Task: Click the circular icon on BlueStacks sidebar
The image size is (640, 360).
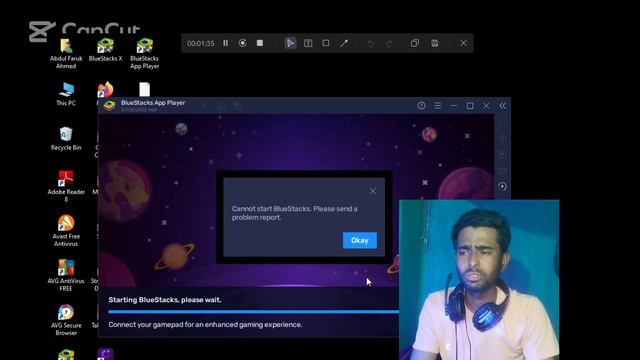Action: coord(502,187)
